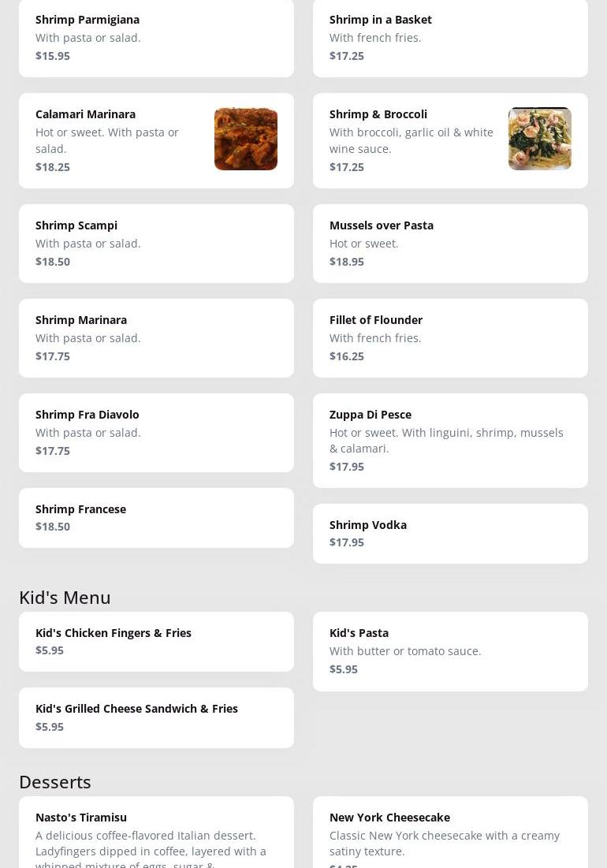This screenshot has height=868, width=607.
Task: Select Shrimp in a Basket item
Action: (x=450, y=37)
